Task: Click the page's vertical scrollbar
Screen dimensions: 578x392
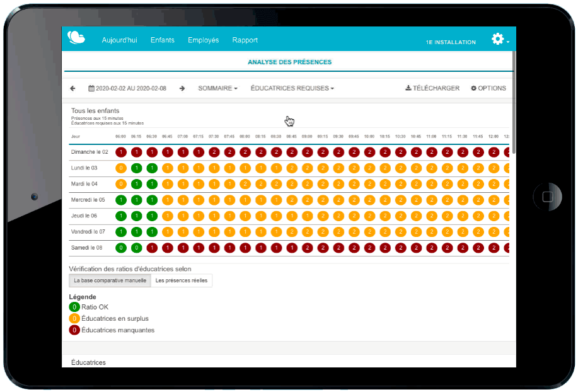Action: [x=514, y=103]
